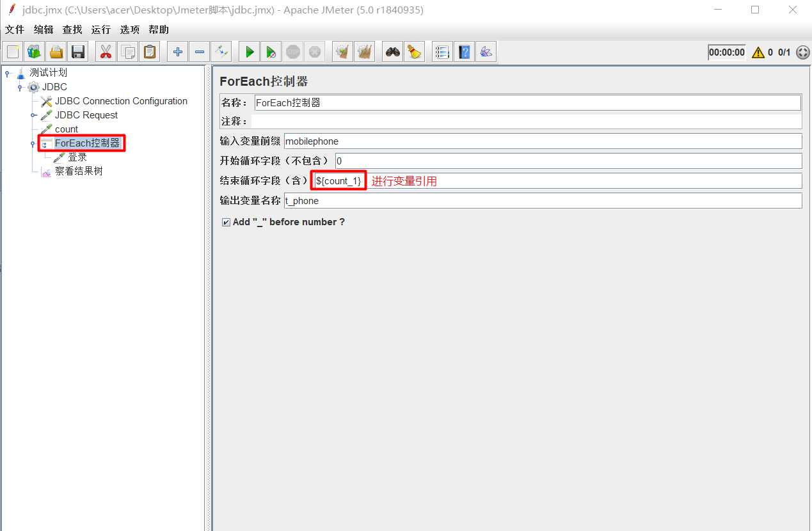Collapse the JDBC thread group node
812x531 pixels.
(x=20, y=88)
